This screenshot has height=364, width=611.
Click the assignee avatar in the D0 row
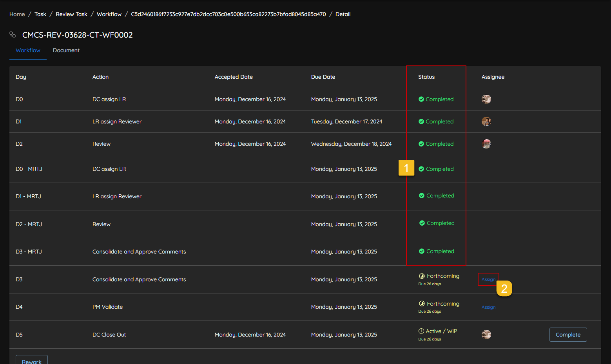(x=486, y=99)
